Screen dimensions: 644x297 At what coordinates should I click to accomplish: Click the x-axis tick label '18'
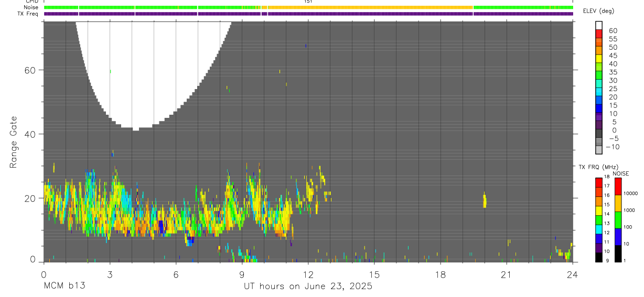coord(440,274)
